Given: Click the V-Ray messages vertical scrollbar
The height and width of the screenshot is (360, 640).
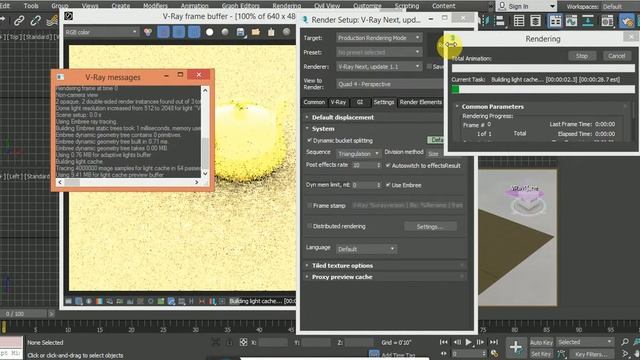Looking at the screenshot, I should coord(205,131).
